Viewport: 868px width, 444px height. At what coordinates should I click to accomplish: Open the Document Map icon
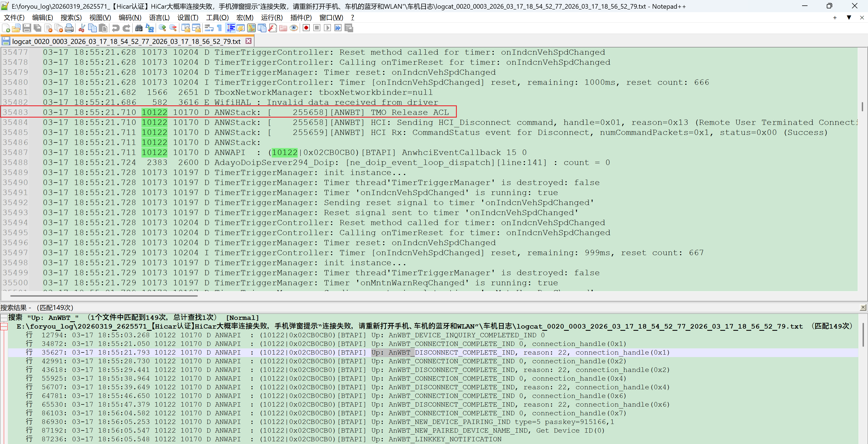pyautogui.click(x=251, y=28)
